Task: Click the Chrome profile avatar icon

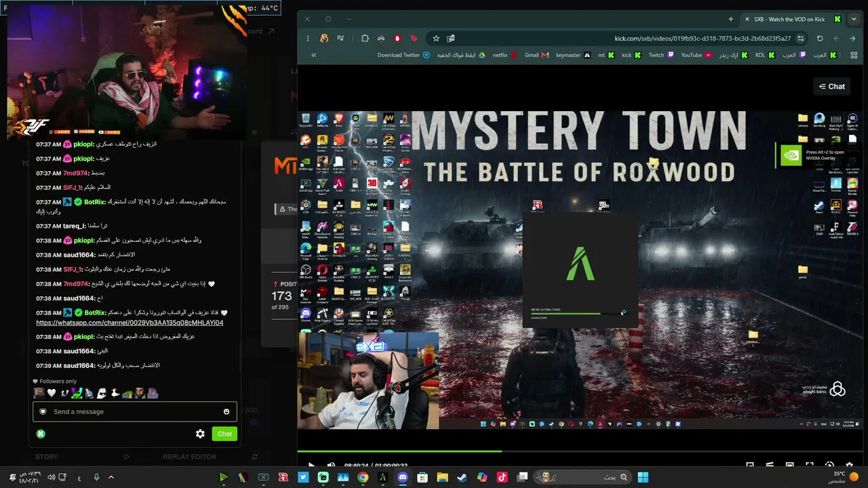Action: [x=324, y=39]
